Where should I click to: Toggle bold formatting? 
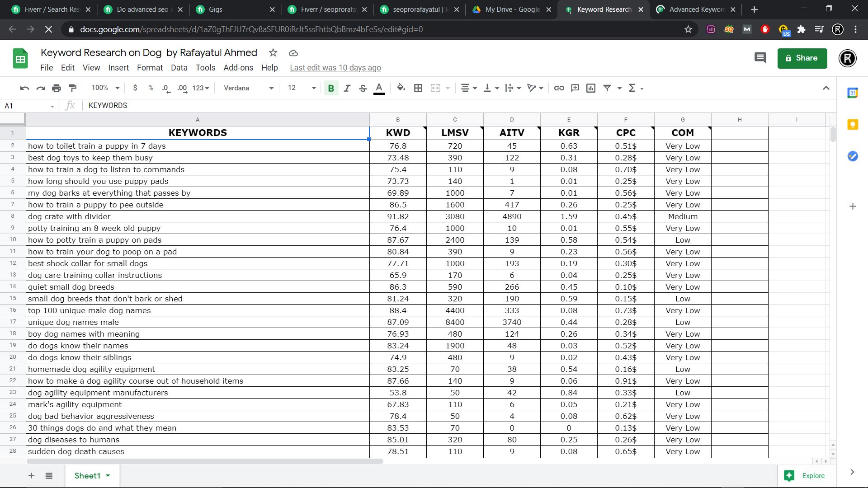tap(331, 88)
